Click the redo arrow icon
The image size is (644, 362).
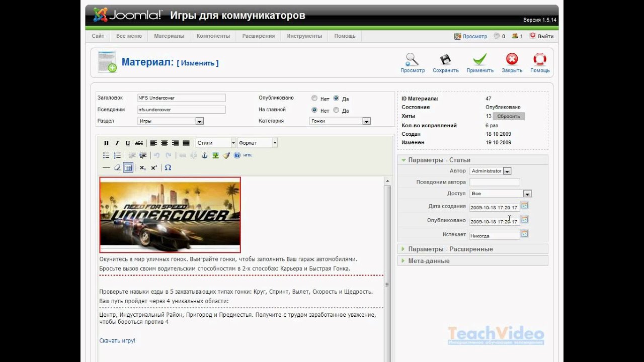(169, 155)
